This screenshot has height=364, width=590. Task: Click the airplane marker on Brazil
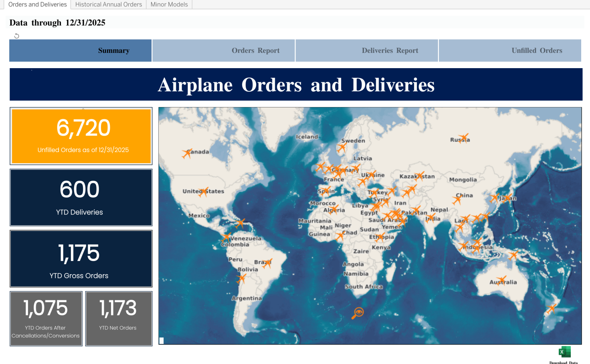tap(267, 263)
